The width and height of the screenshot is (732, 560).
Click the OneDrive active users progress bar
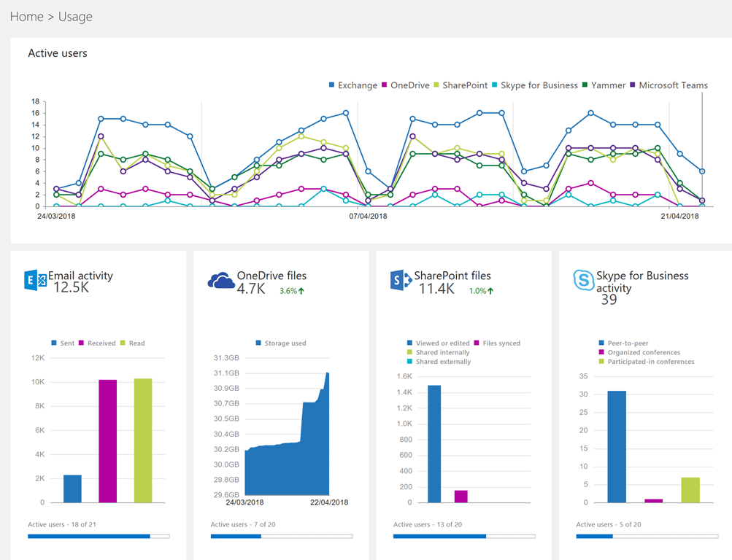point(282,537)
